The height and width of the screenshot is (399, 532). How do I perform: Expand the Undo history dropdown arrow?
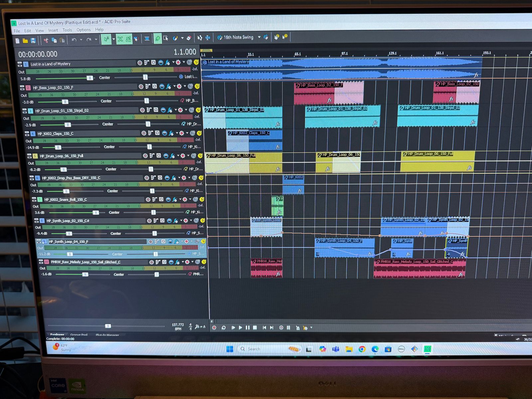tap(81, 40)
